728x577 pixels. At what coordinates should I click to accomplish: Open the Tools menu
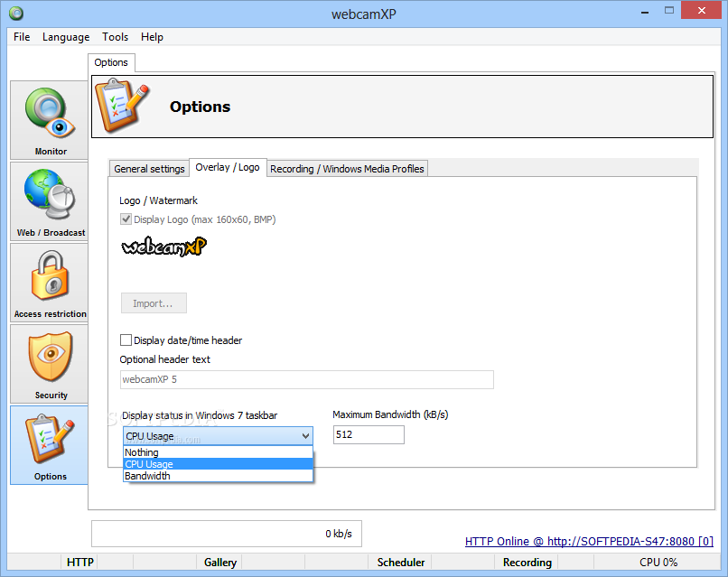coord(115,37)
